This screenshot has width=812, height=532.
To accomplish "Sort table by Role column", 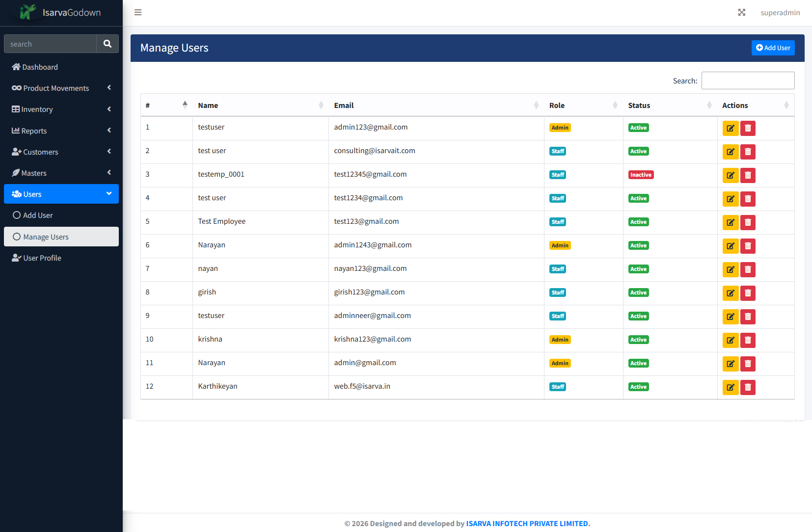I will click(x=584, y=105).
